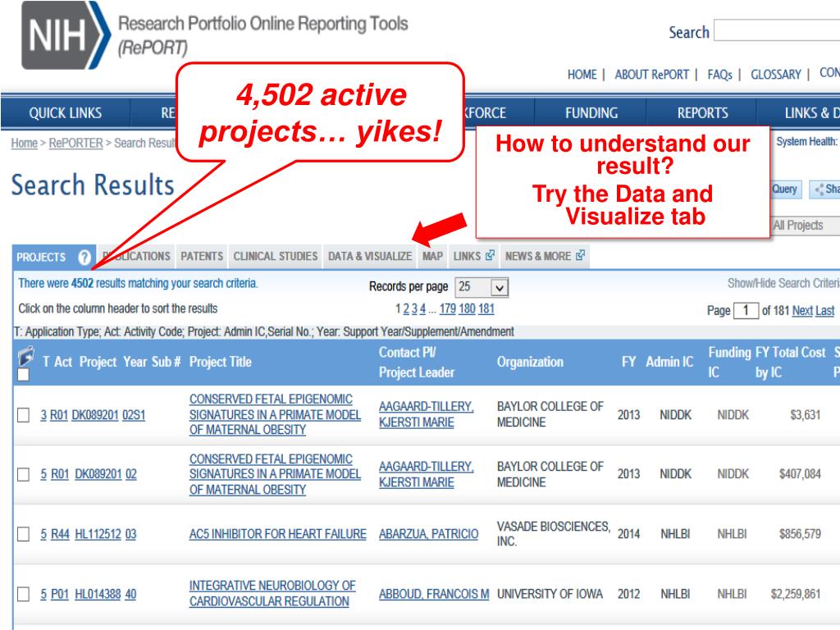Open Integrative Neurobiology of Cardiovascular Regulation project
This screenshot has width=840, height=630.
pyautogui.click(x=272, y=594)
